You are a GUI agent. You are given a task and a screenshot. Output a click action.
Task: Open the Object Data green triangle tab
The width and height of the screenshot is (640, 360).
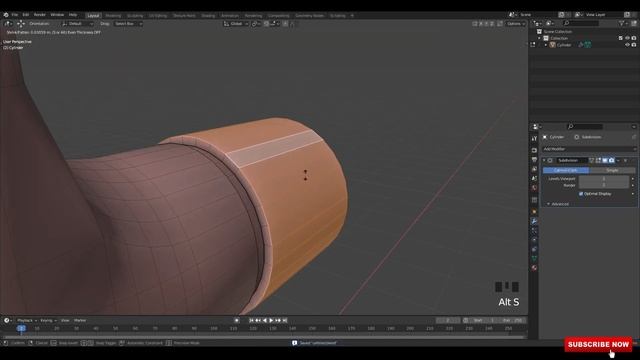pyautogui.click(x=534, y=258)
